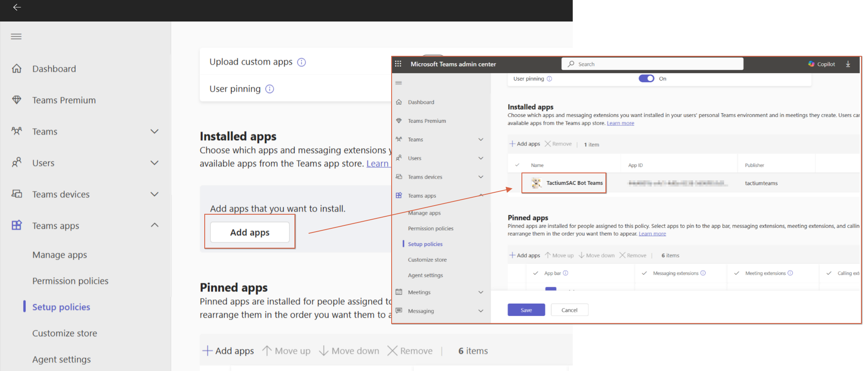Viewport: 868px width, 371px height.
Task: Turn off the User pinning toggle
Action: click(646, 79)
